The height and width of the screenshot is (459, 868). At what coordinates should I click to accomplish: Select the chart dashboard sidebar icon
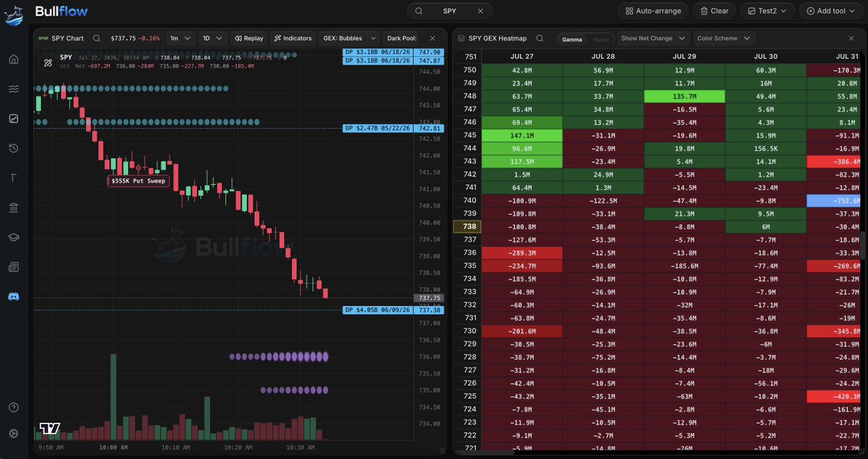coord(14,119)
